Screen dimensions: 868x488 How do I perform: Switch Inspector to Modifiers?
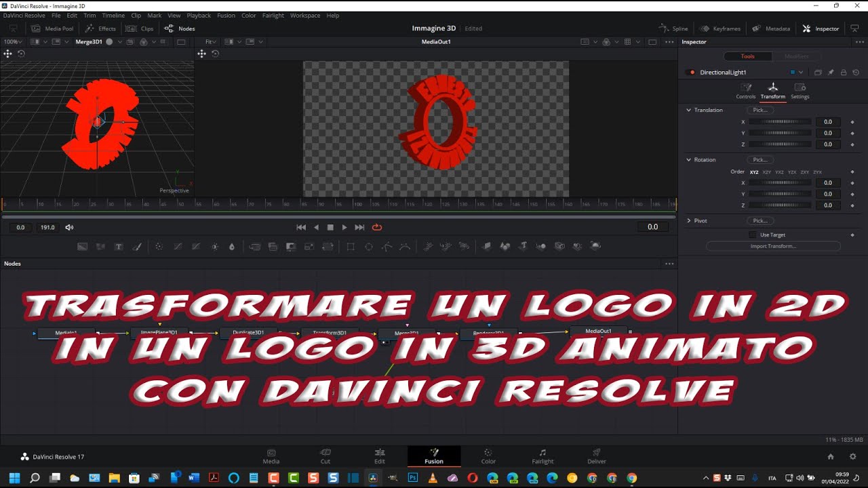pyautogui.click(x=797, y=56)
